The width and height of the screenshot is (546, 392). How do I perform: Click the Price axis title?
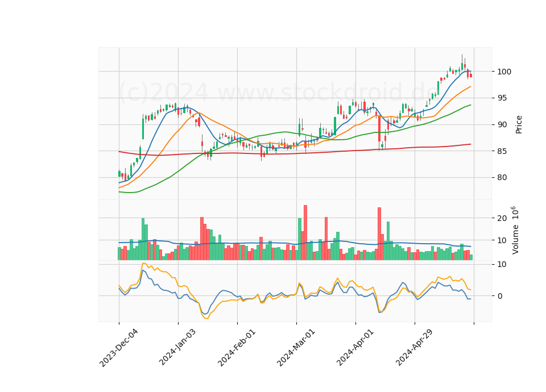tap(519, 124)
